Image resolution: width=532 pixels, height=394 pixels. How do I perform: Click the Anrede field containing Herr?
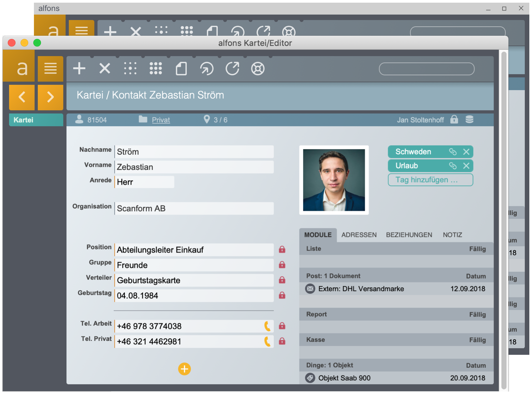coord(144,182)
